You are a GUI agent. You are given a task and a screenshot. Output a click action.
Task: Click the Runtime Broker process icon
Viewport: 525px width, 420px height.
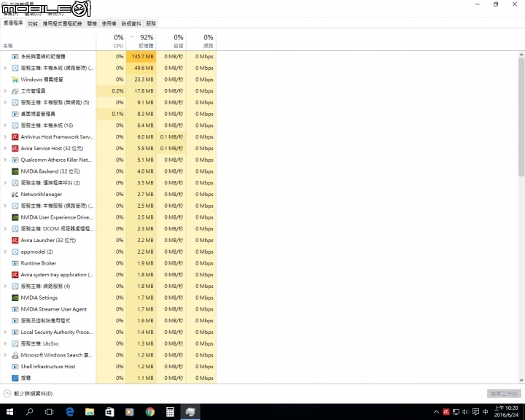(15, 263)
